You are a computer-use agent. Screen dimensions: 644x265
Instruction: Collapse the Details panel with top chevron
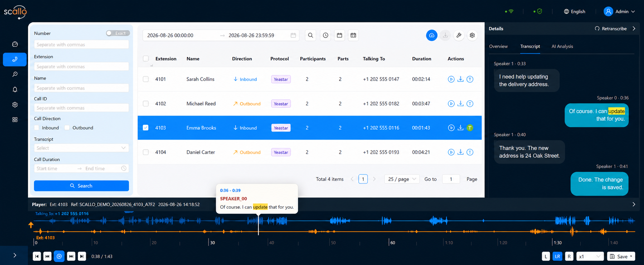[x=634, y=29]
